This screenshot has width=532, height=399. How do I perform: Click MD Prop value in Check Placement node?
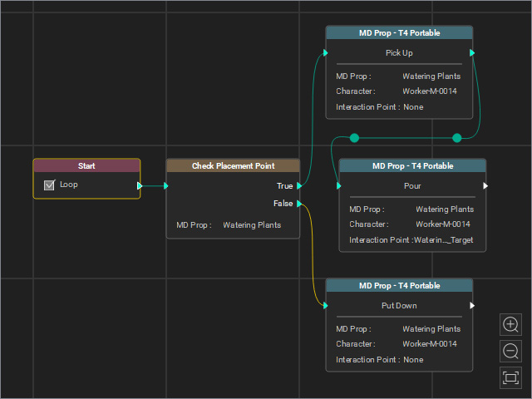coord(252,225)
